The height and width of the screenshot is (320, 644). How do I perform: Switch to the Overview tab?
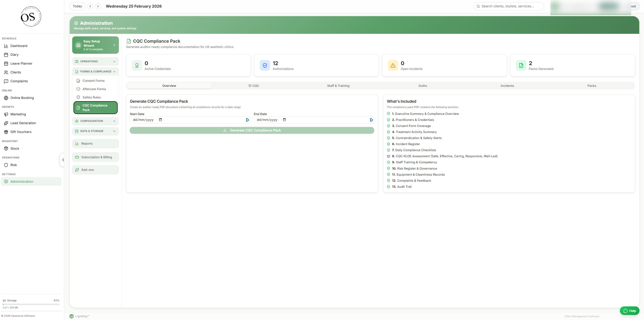coord(169,86)
